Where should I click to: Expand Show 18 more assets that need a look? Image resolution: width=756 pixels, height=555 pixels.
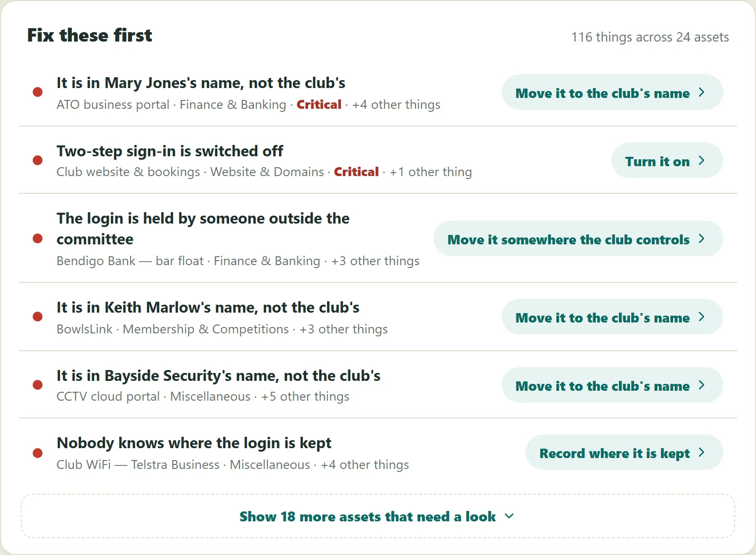378,516
